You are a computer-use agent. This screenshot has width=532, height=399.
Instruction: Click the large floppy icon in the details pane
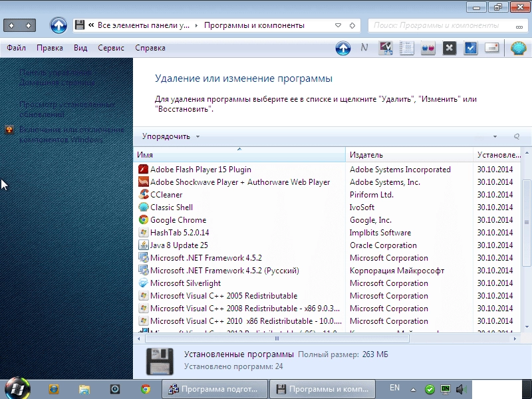160,361
